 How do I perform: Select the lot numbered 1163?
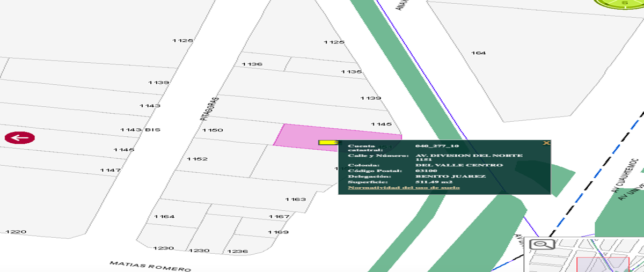[295, 199]
